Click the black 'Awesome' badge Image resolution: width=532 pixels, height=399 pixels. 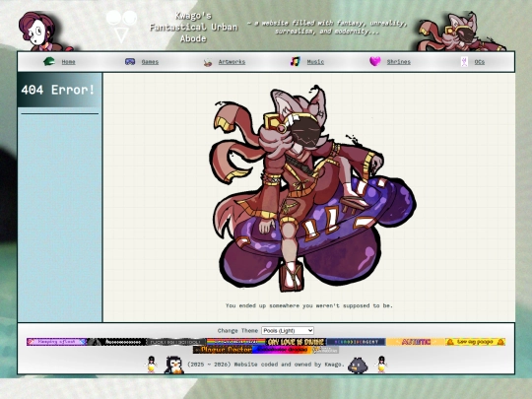tap(116, 342)
